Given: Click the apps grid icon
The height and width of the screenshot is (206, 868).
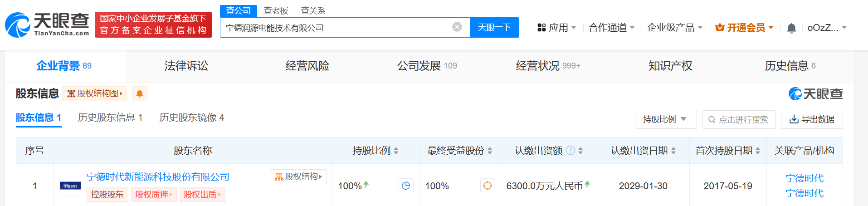Looking at the screenshot, I should [x=541, y=28].
